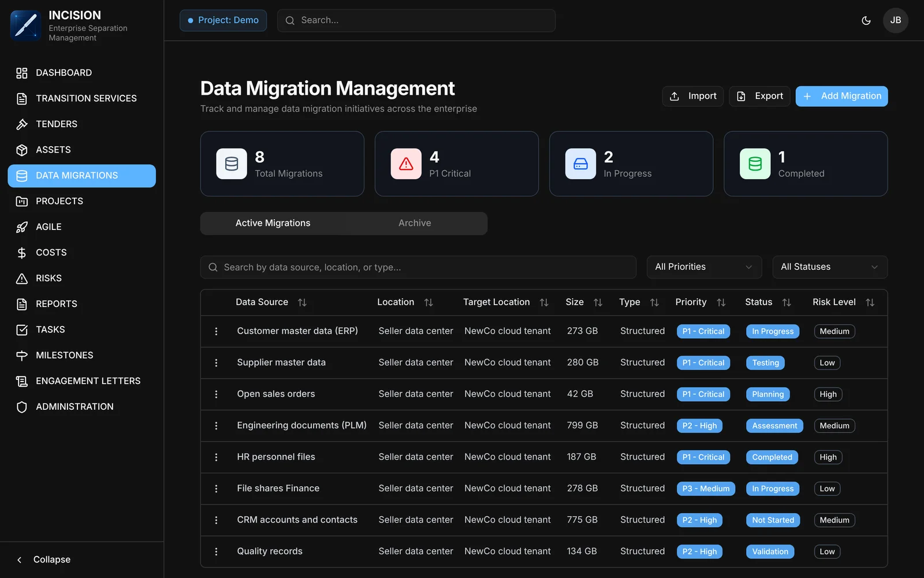Open row actions for Quality records
Screen dimensions: 924x578
[x=216, y=551]
